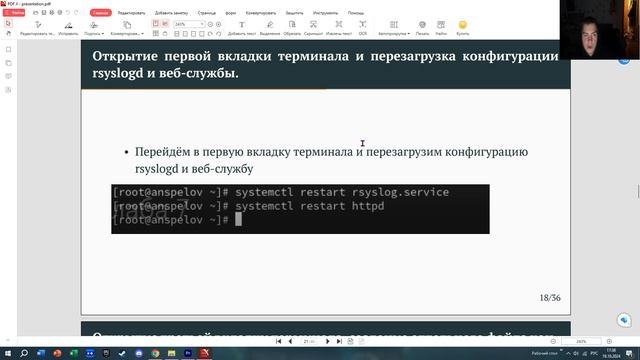Screen dimensions: 640x360
Task: Click the Исправить (redact) tool icon
Action: click(68, 25)
